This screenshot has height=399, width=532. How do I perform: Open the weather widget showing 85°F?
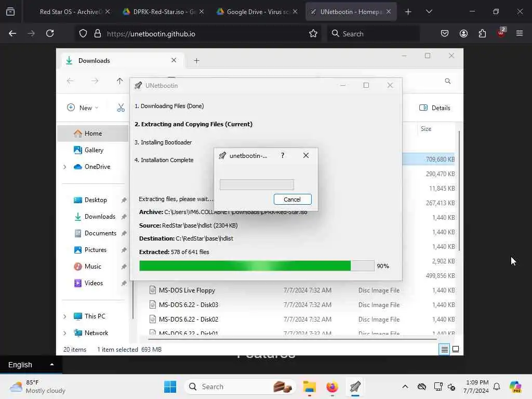(37, 387)
